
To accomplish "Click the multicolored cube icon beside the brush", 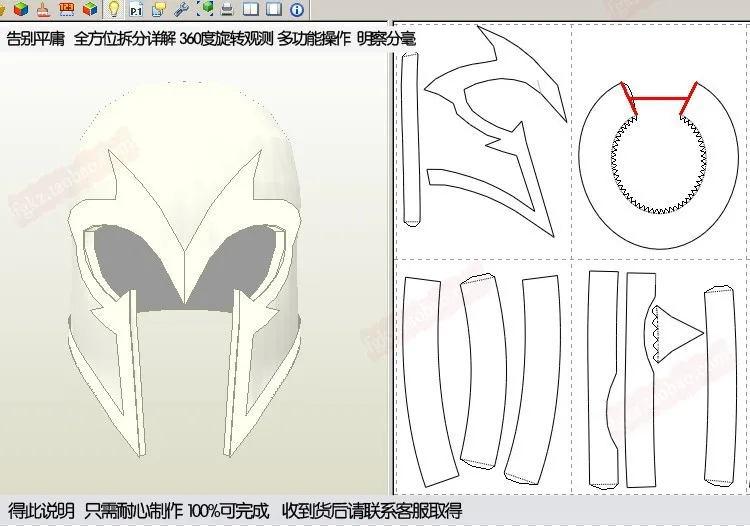I will (x=20, y=10).
